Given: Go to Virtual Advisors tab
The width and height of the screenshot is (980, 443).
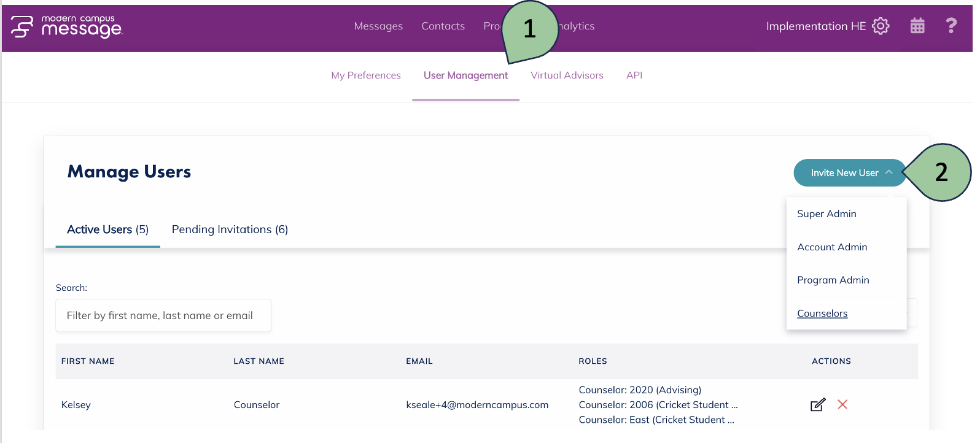Looking at the screenshot, I should (x=567, y=75).
